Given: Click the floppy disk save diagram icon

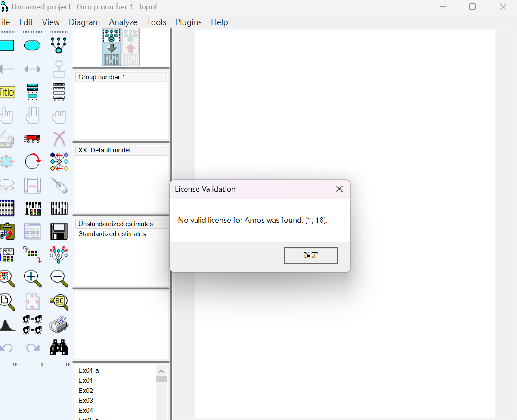Looking at the screenshot, I should 59,231.
